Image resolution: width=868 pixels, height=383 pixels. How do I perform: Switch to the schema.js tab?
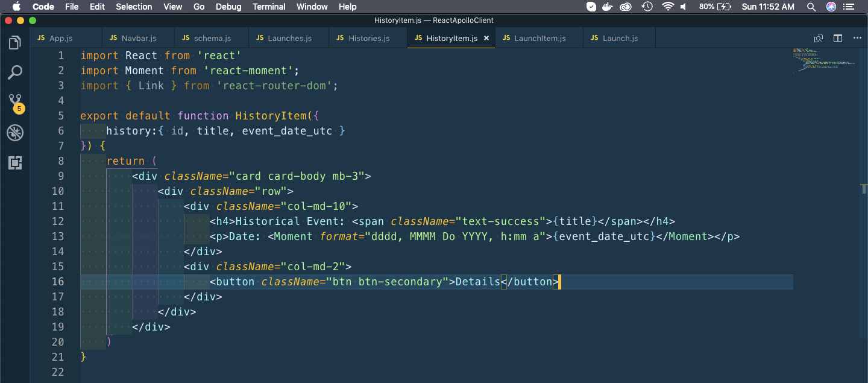click(x=212, y=38)
